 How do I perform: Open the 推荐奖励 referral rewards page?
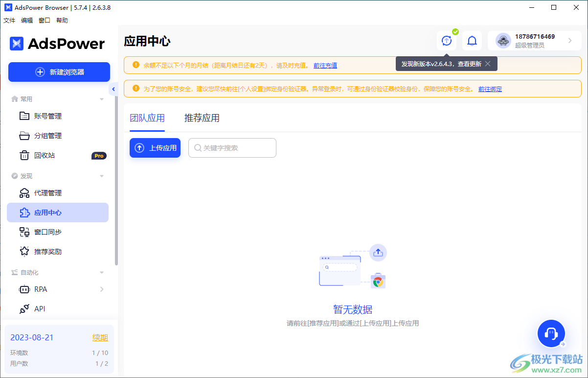click(x=47, y=251)
